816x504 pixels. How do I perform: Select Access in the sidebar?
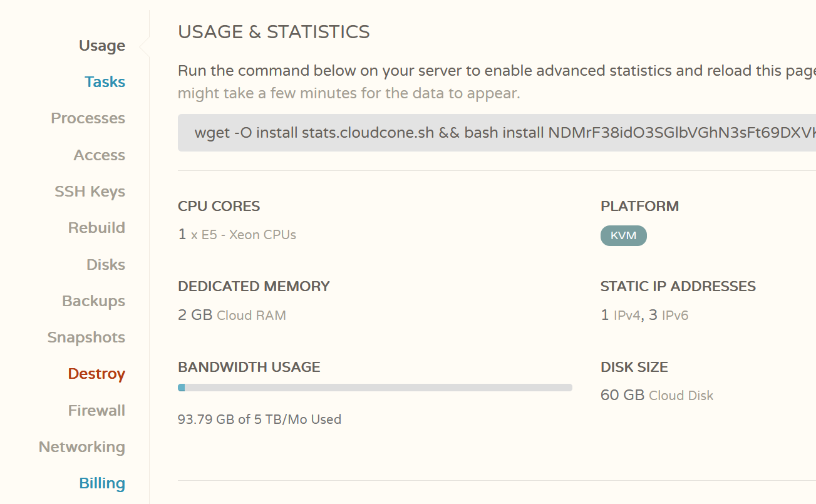pos(100,155)
